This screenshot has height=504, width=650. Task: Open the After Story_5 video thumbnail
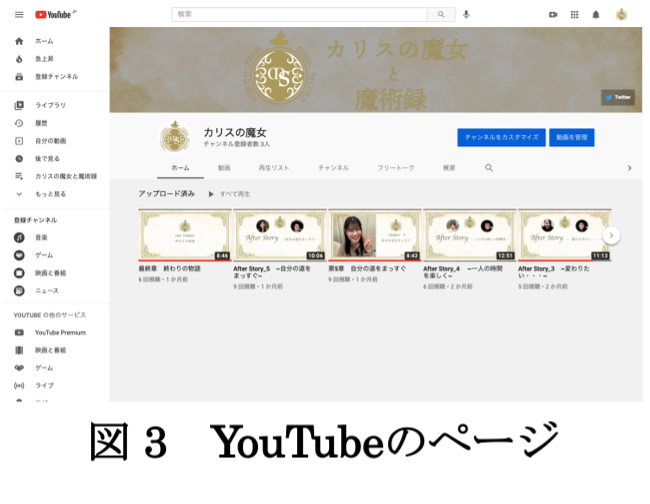click(x=279, y=235)
